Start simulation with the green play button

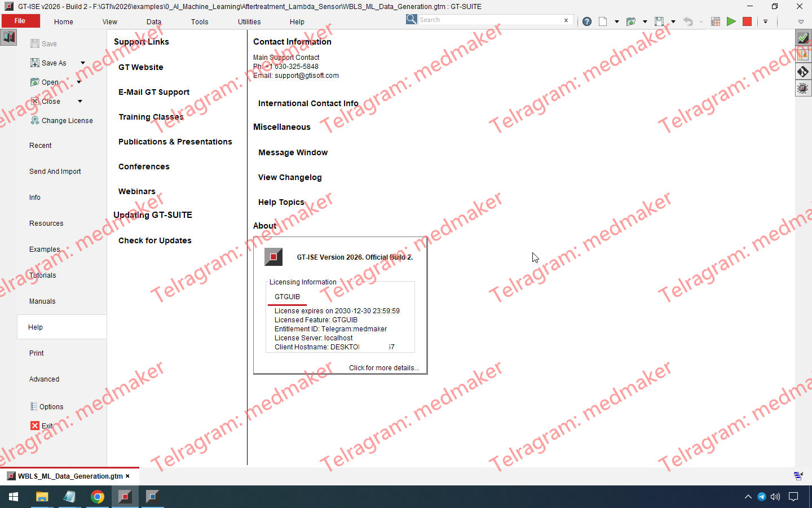coord(731,21)
